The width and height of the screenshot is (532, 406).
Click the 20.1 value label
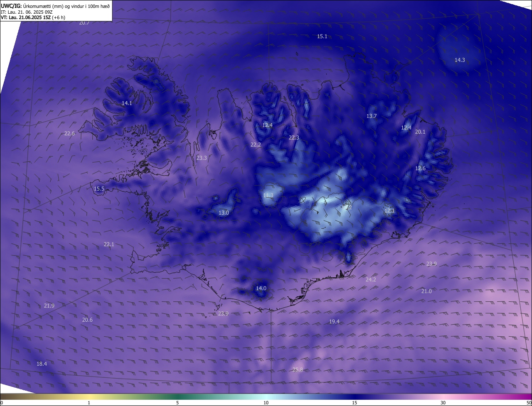click(x=420, y=132)
